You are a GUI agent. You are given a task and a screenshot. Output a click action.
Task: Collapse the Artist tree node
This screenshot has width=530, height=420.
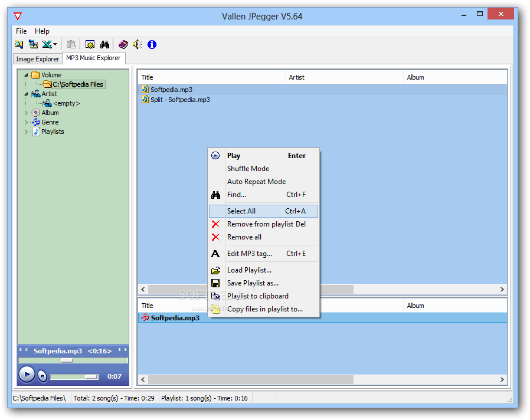click(x=26, y=94)
